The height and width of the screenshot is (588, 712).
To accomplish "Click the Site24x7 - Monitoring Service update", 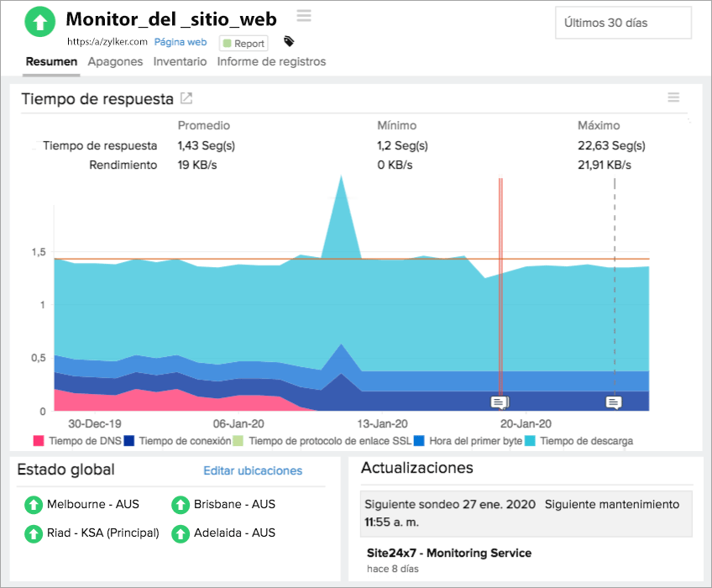I will pos(449,553).
